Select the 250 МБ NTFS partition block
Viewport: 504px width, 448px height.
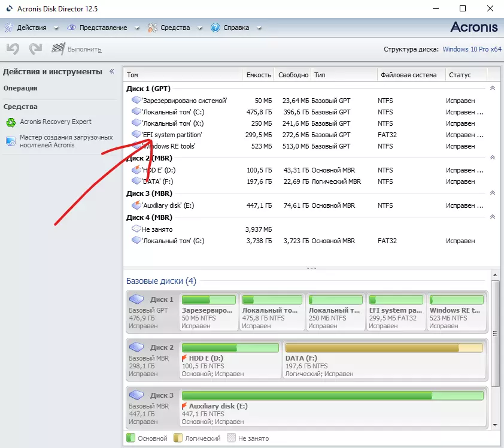click(x=336, y=312)
